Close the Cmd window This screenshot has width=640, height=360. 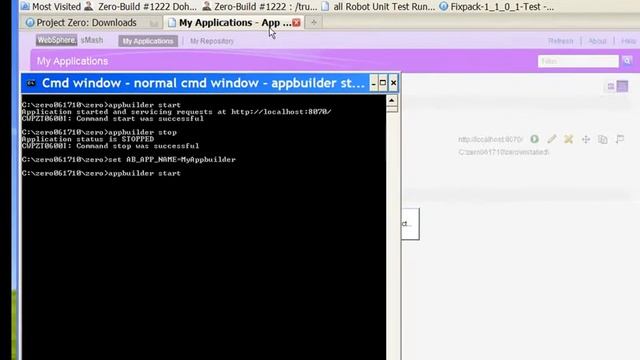(x=393, y=83)
